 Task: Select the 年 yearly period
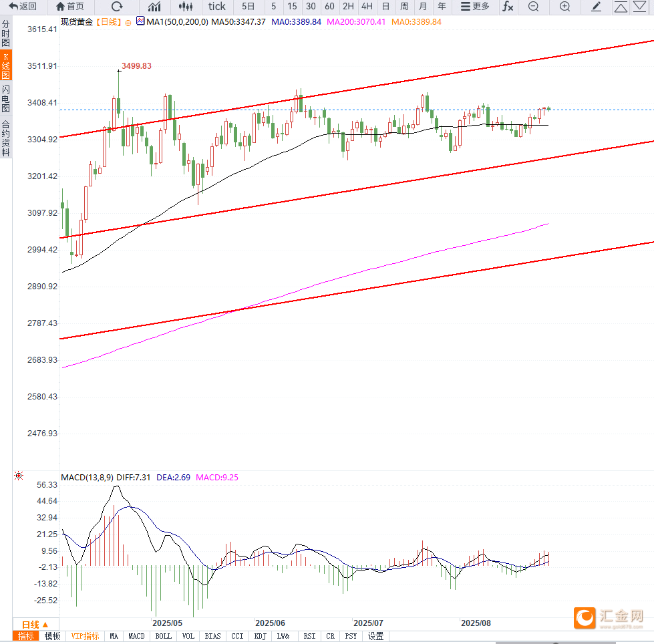point(442,6)
